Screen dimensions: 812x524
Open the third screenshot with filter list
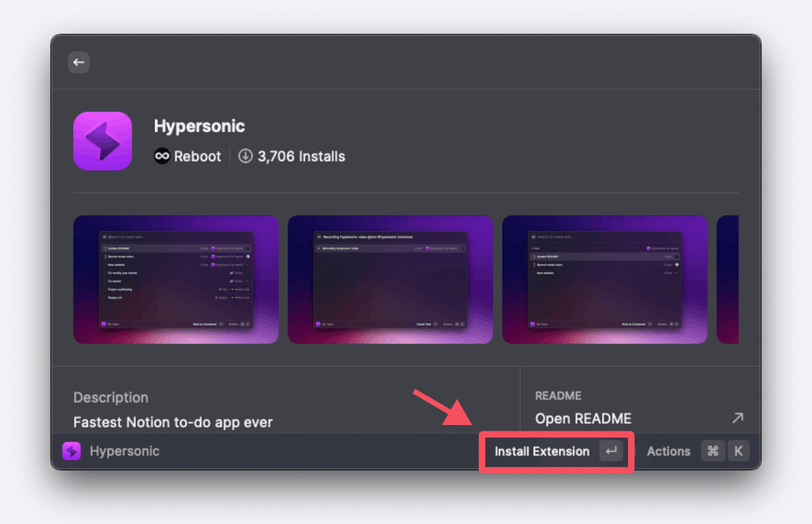[605, 280]
